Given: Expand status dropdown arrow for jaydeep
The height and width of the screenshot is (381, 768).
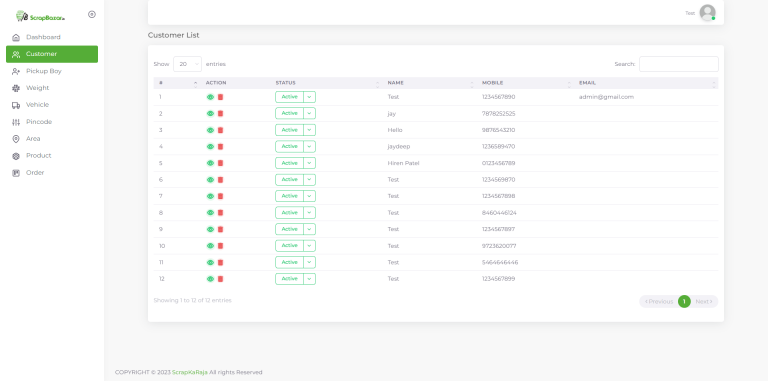Looking at the screenshot, I should 309,146.
